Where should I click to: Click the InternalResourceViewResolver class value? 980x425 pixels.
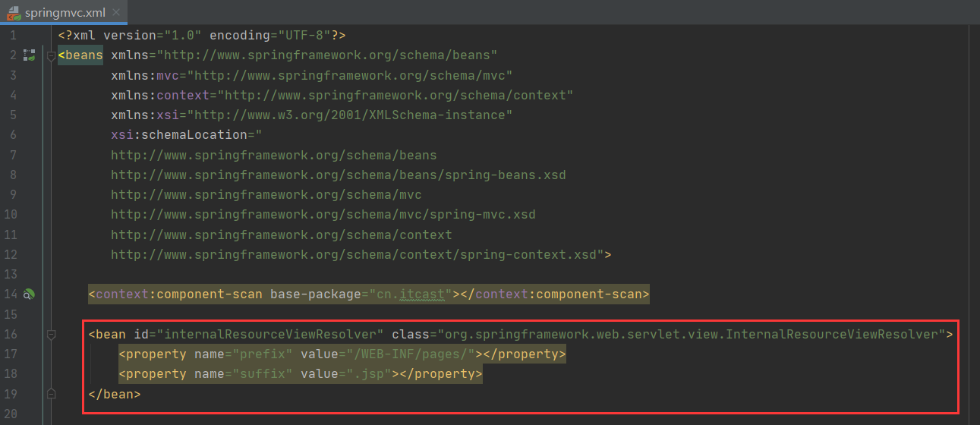coord(692,334)
